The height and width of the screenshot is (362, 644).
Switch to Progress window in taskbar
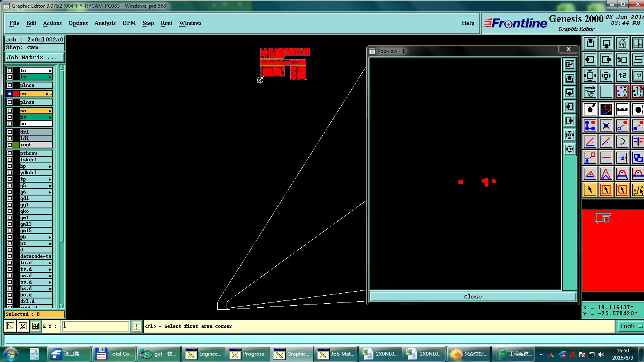tap(247, 354)
